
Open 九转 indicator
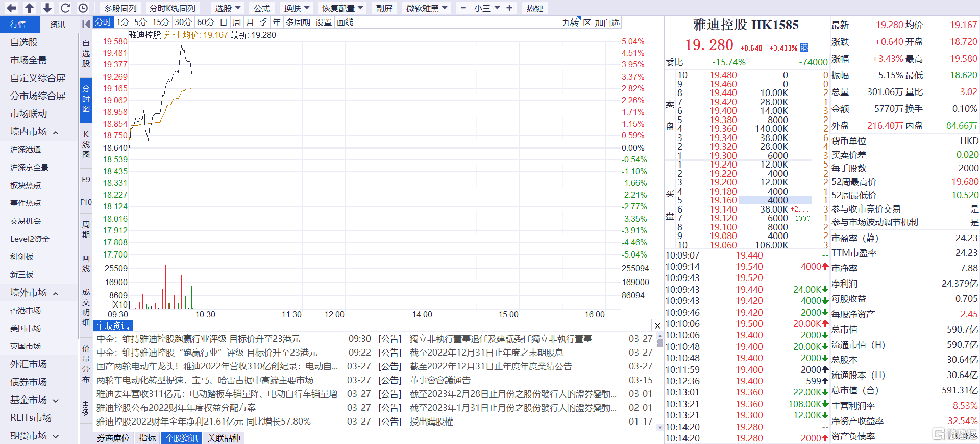tap(571, 22)
